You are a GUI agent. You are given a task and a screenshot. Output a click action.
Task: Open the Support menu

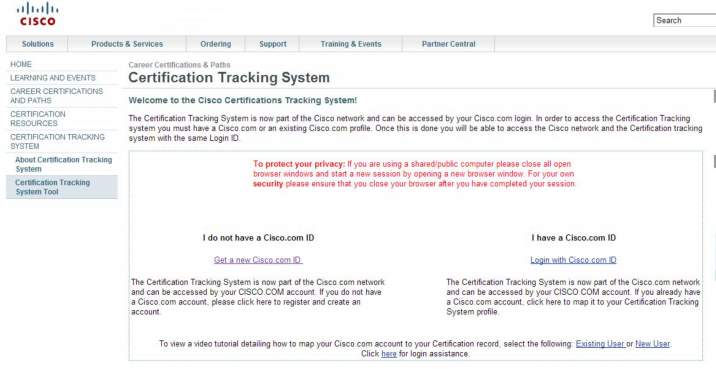tap(273, 44)
